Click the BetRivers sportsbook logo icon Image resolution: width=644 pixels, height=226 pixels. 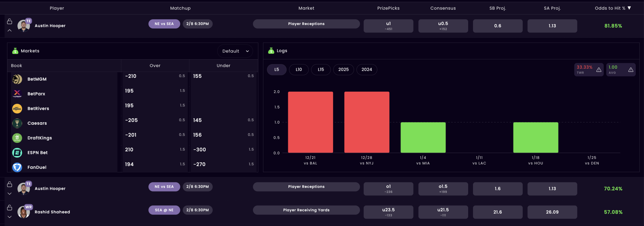pos(17,108)
